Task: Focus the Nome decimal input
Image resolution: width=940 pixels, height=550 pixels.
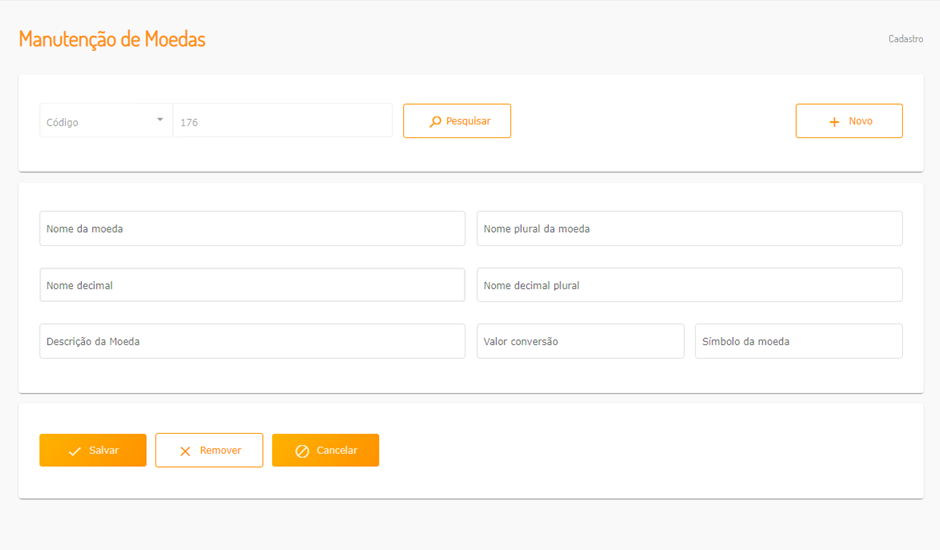Action: [252, 285]
